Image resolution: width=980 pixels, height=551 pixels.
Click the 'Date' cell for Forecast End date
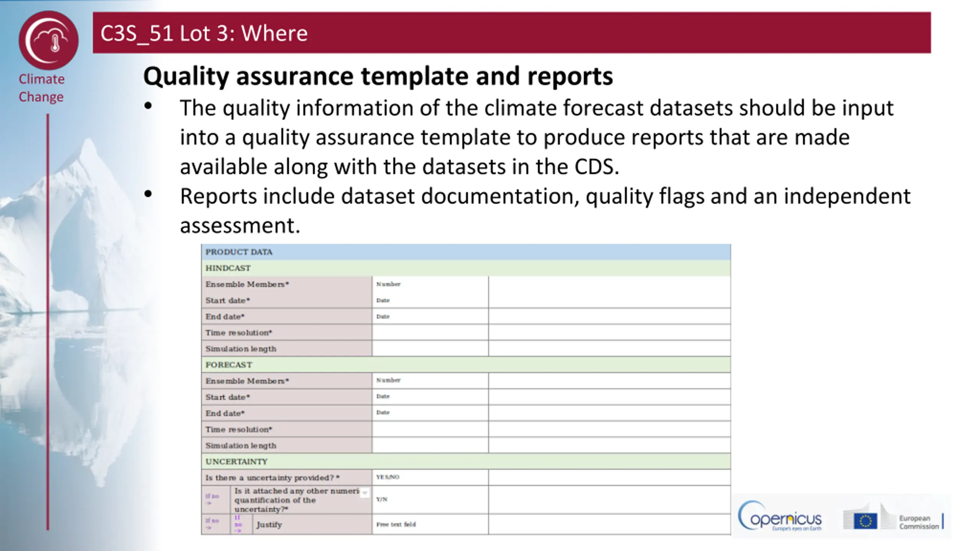click(430, 413)
